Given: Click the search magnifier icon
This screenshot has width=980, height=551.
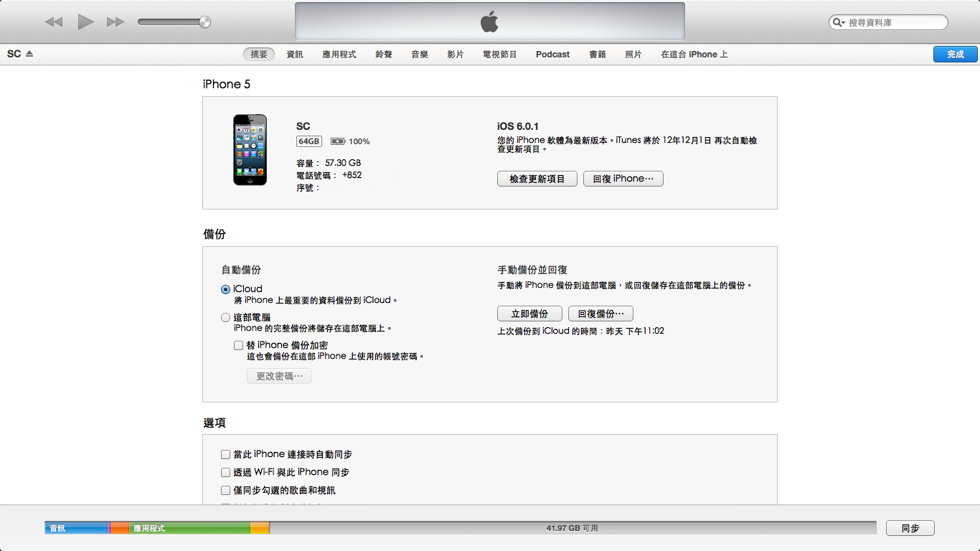Looking at the screenshot, I should pyautogui.click(x=838, y=23).
